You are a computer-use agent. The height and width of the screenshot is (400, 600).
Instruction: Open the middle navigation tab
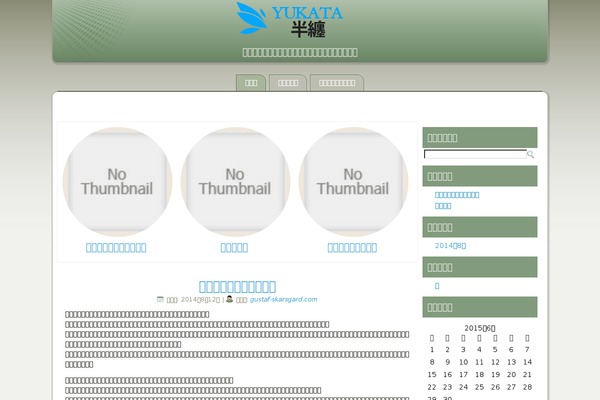[x=288, y=83]
